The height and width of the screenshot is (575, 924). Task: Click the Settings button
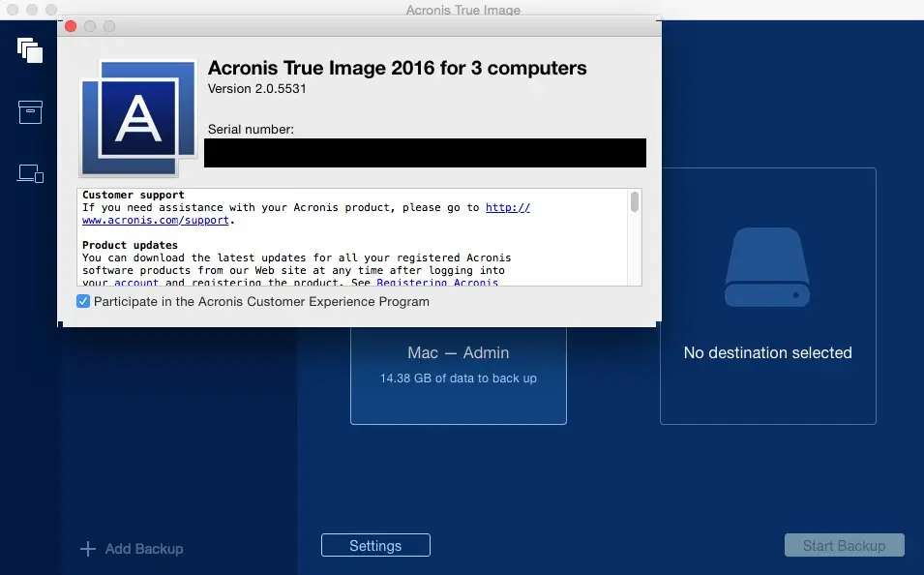click(375, 546)
